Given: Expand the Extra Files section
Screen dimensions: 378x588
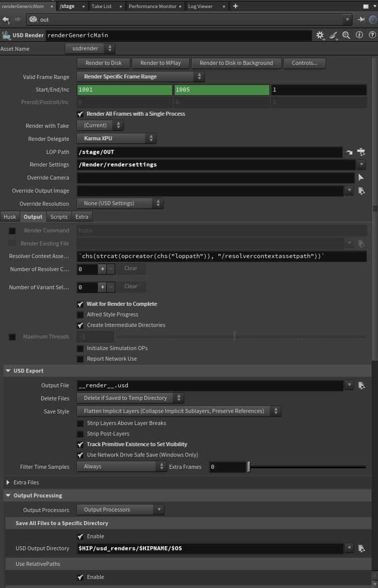Looking at the screenshot, I should click(8, 482).
